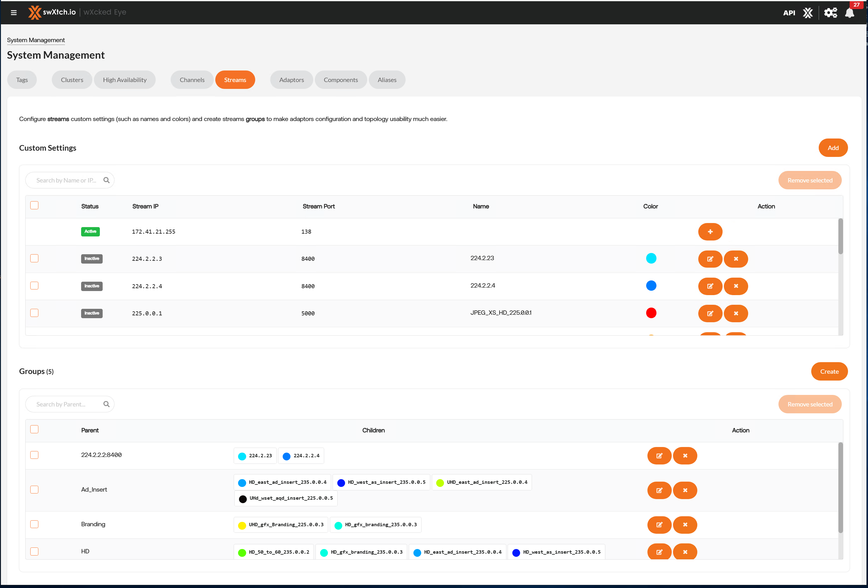Edit the 224.2.2.3 stream settings
The height and width of the screenshot is (588, 868).
pos(710,259)
